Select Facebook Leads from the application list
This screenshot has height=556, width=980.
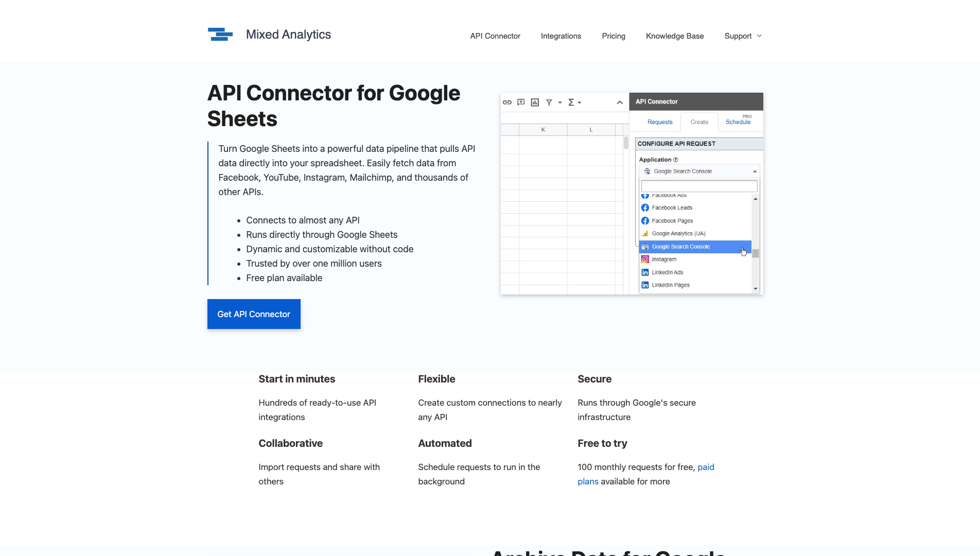tap(672, 208)
